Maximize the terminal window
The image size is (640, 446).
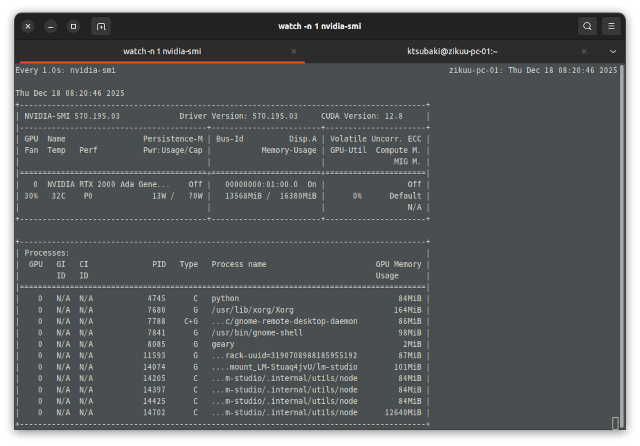[73, 26]
